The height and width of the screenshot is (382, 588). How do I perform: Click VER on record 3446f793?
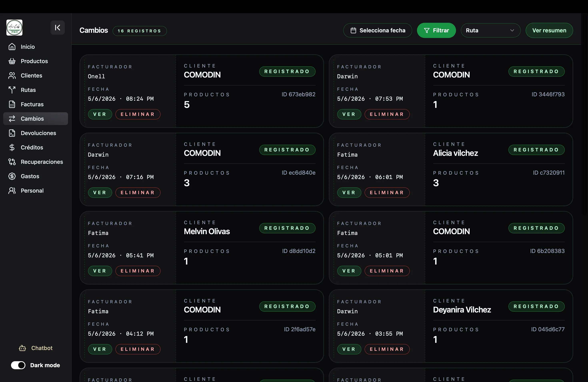349,114
